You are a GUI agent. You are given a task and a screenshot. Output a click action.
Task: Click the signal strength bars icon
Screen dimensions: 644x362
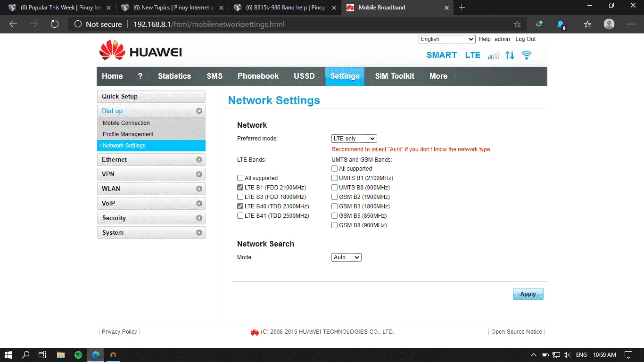(494, 56)
